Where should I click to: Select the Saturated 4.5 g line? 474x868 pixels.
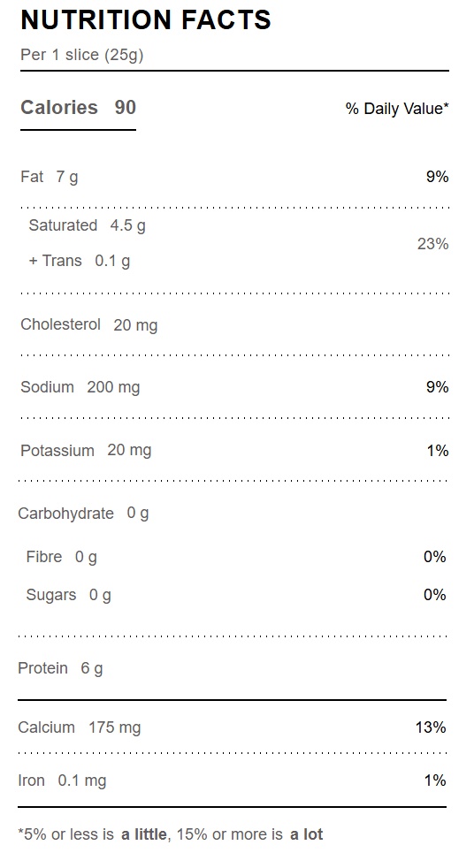point(87,225)
